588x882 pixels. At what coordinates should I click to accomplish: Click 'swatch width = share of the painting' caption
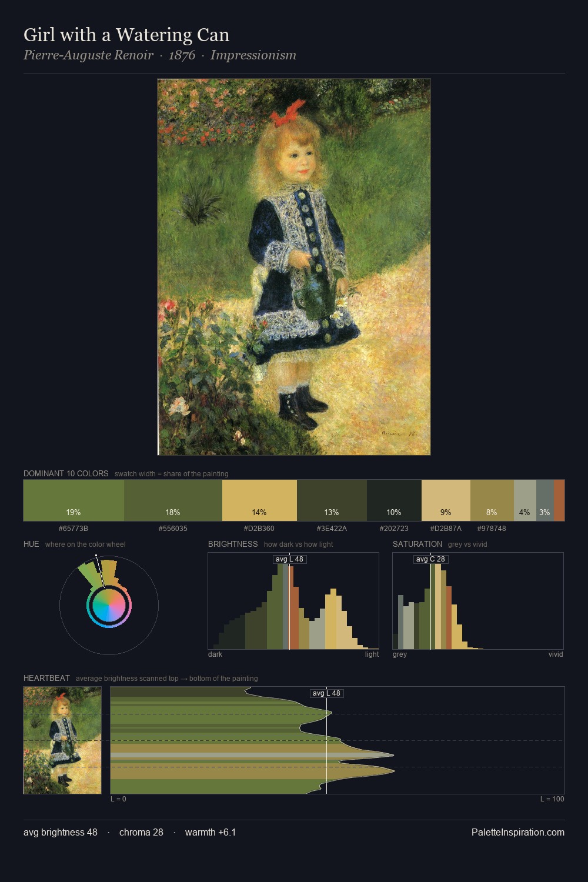[x=172, y=474]
